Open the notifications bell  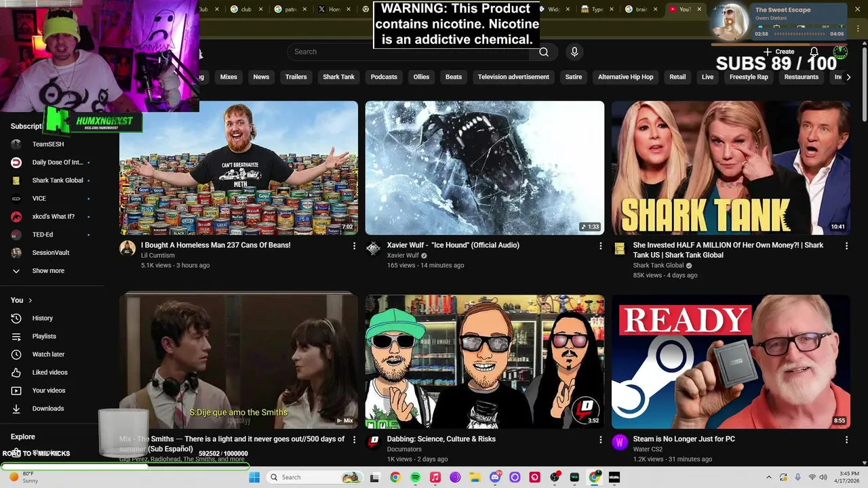click(x=814, y=52)
